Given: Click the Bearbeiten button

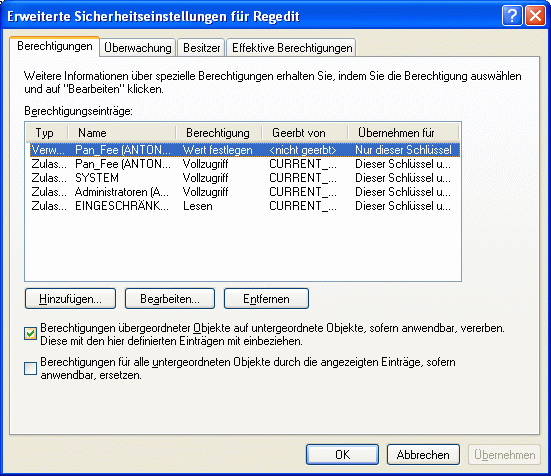Looking at the screenshot, I should [170, 299].
